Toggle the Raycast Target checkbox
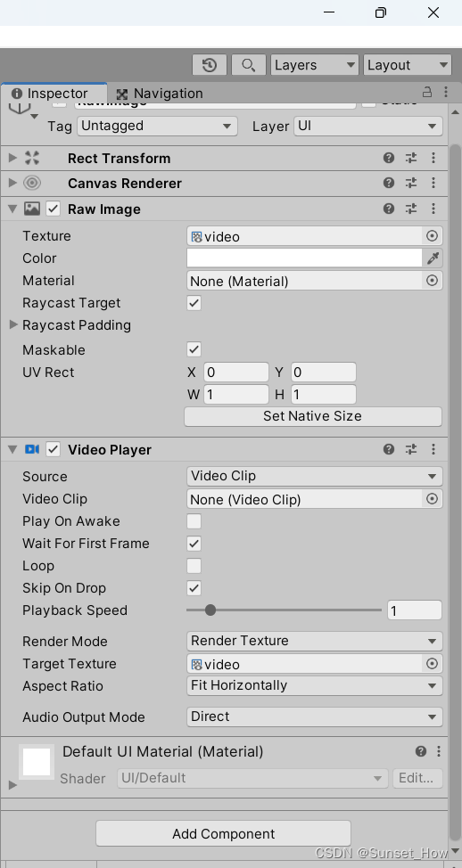Image resolution: width=462 pixels, height=868 pixels. point(194,303)
